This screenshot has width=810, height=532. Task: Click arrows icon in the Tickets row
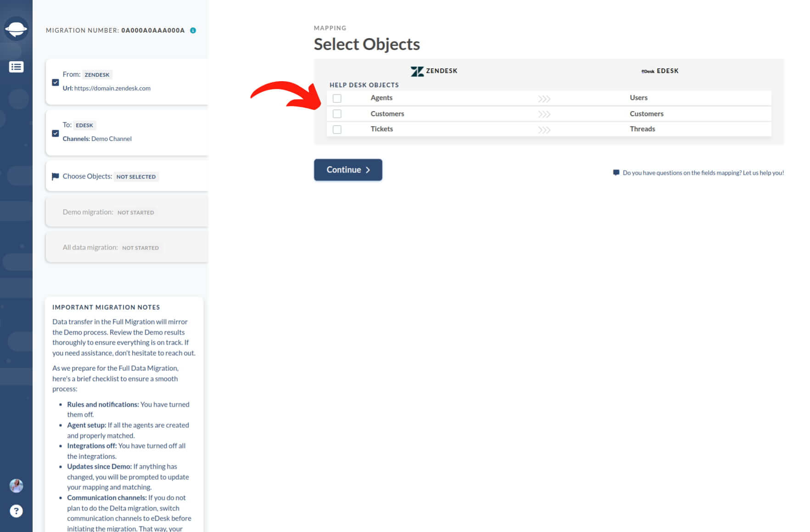544,130
